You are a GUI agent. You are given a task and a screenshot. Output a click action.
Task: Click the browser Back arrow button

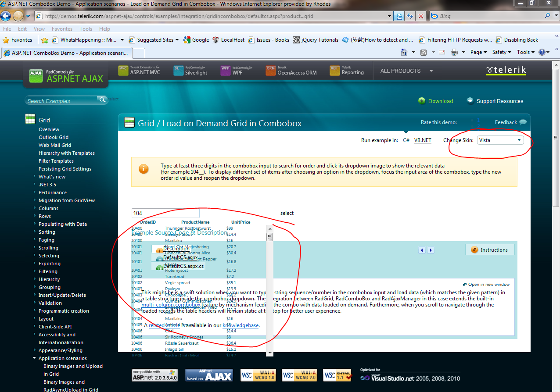[x=6, y=16]
